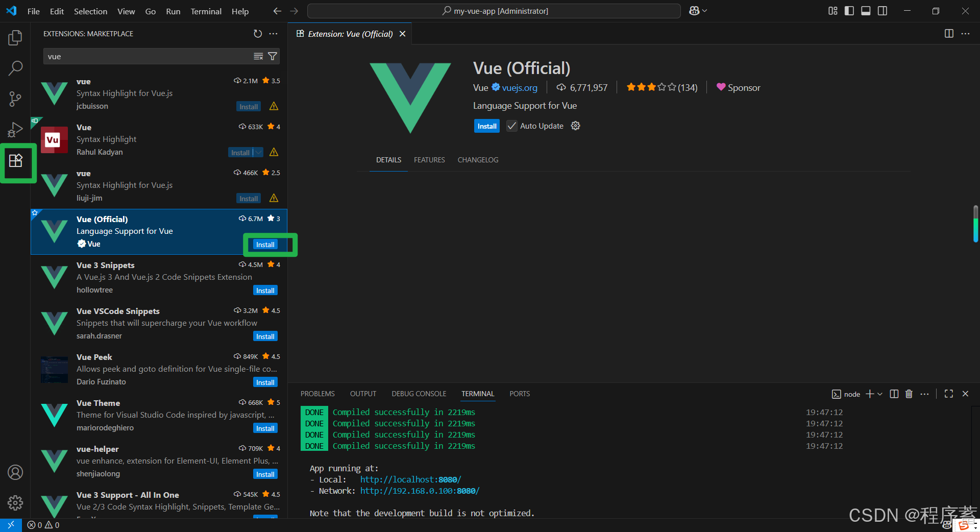
Task: Open the Vue (Official) extension settings gear
Action: coord(576,126)
